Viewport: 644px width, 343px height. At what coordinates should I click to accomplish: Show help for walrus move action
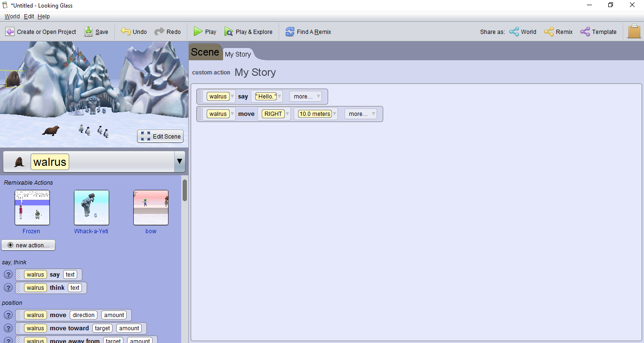coord(8,315)
